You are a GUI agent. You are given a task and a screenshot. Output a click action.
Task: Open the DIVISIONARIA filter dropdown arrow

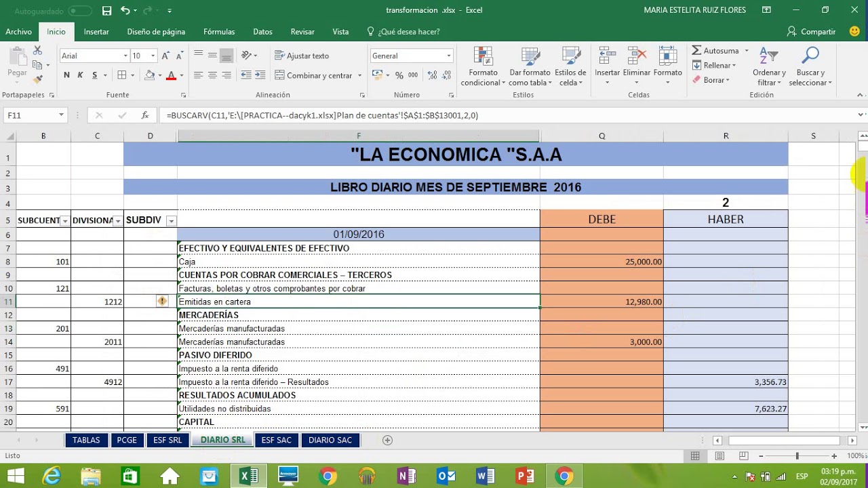pos(118,221)
